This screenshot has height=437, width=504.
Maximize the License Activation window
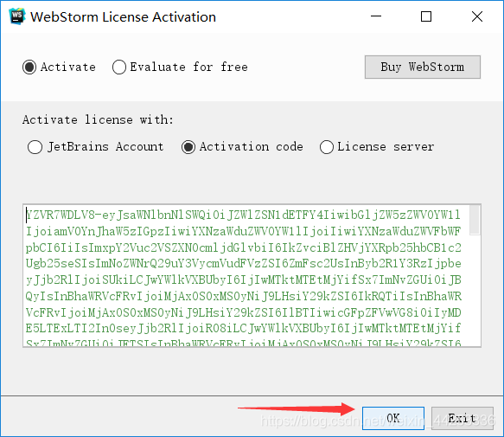pos(426,16)
